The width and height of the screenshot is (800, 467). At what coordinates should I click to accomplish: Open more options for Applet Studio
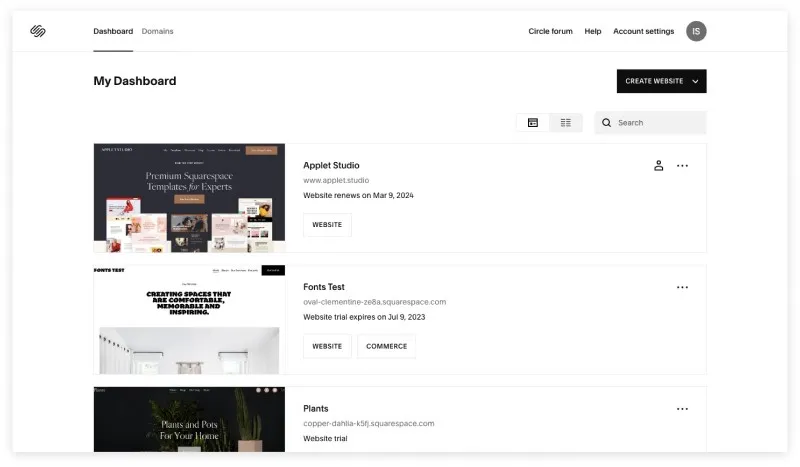click(x=682, y=165)
